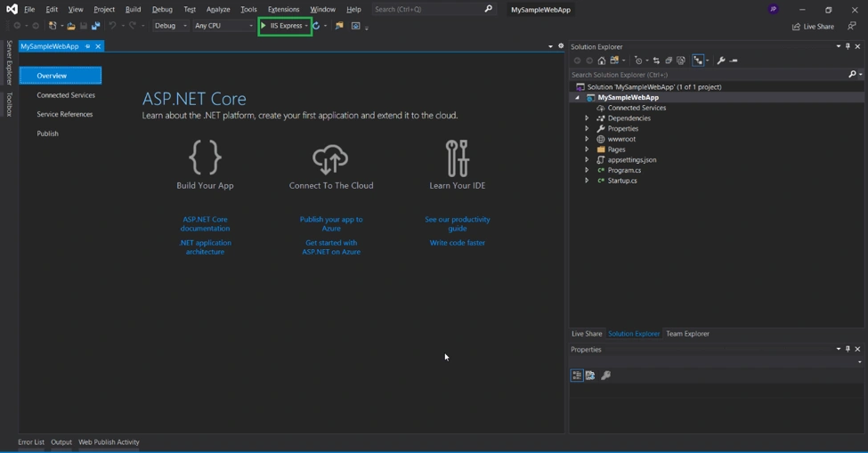Click the Live Share button
868x453 pixels.
813,26
